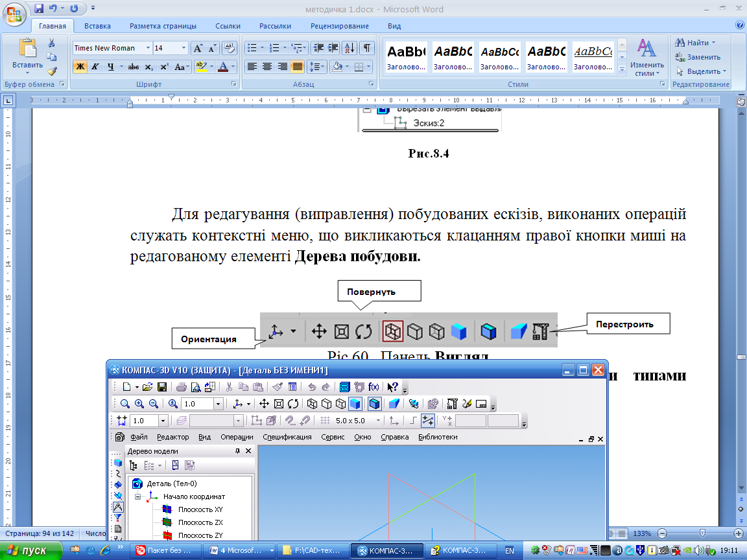The height and width of the screenshot is (560, 747).
Task: Click Print icon in KOMPAS-3D toolbar
Action: pos(182,387)
